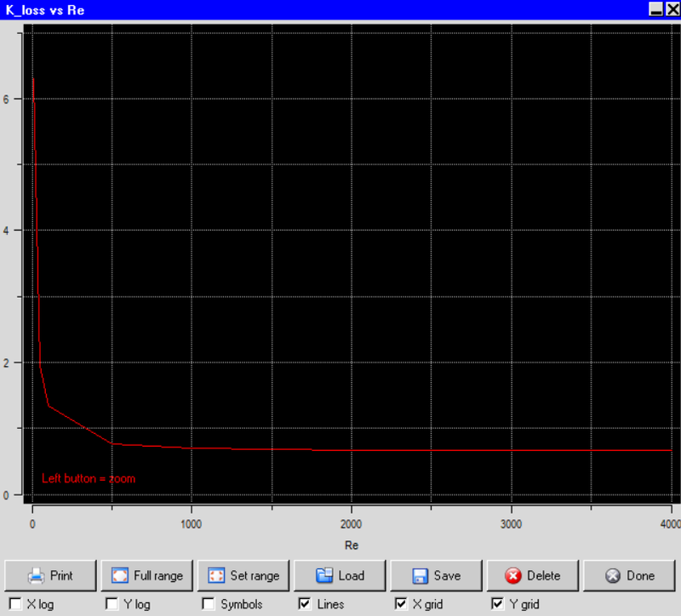Click the y-axis value 6
681x616 pixels.
pyautogui.click(x=6, y=100)
